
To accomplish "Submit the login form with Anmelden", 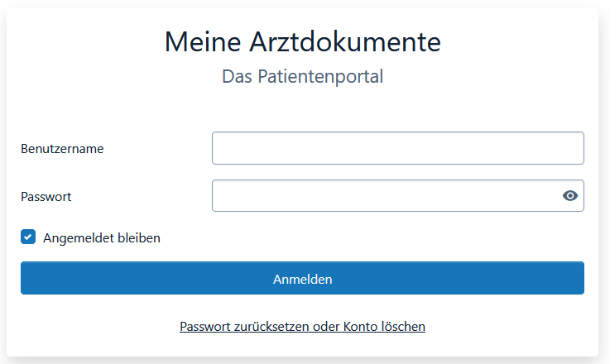I will [302, 279].
